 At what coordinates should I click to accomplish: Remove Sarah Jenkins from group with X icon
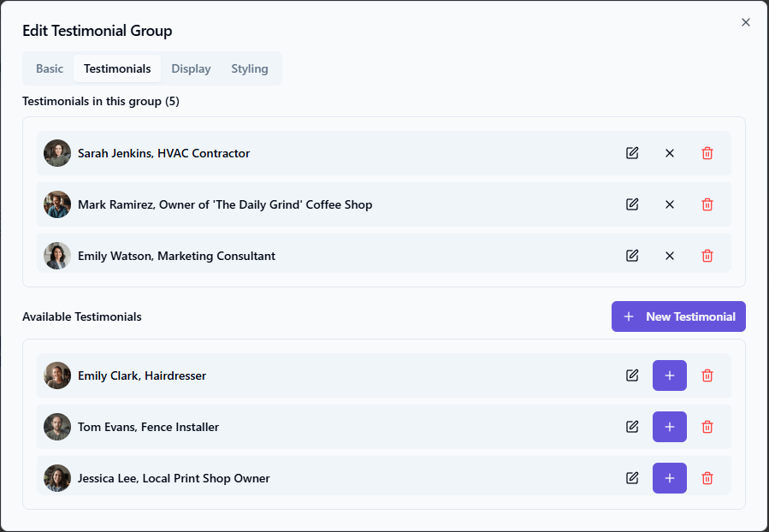670,153
